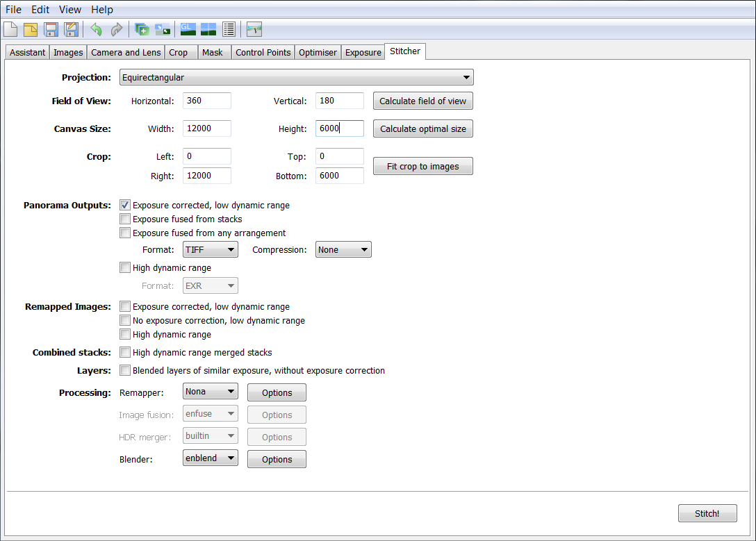Enable Exposure fused from stacks output
Image resolution: width=756 pixels, height=541 pixels.
pyautogui.click(x=125, y=219)
